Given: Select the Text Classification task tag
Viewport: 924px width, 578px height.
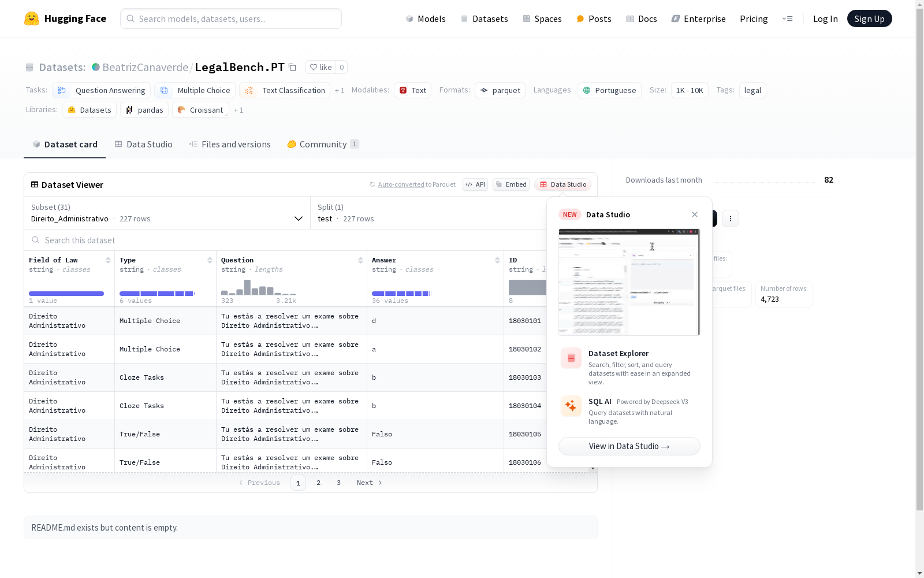Looking at the screenshot, I should pos(285,90).
